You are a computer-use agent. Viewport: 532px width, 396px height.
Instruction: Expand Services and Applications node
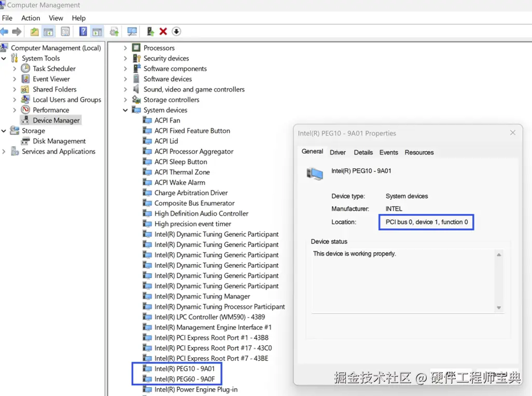4,152
